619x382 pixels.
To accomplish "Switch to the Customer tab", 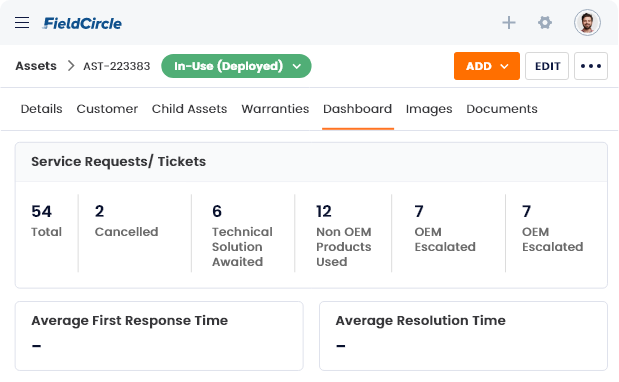I will coord(107,109).
